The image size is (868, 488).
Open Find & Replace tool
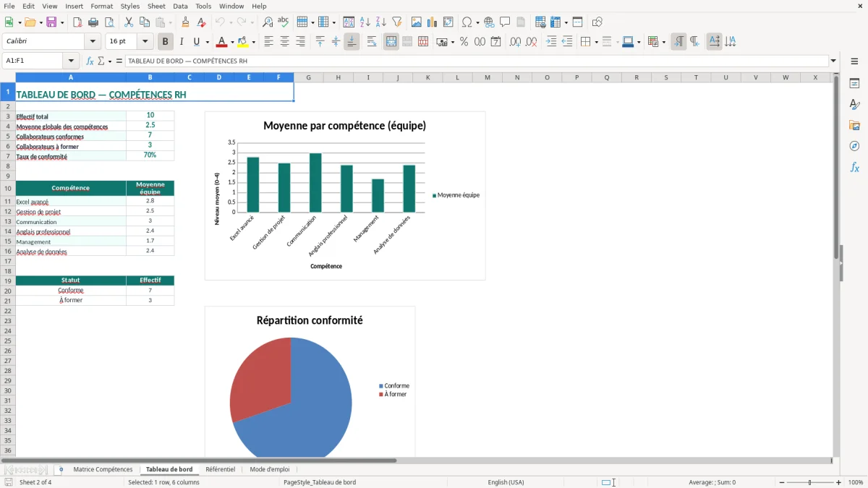pos(268,22)
